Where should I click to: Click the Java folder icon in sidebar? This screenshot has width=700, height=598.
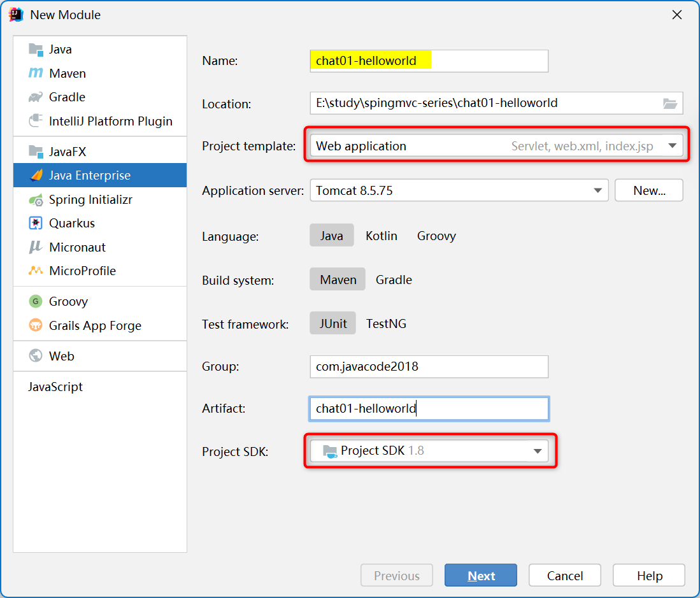[36, 49]
